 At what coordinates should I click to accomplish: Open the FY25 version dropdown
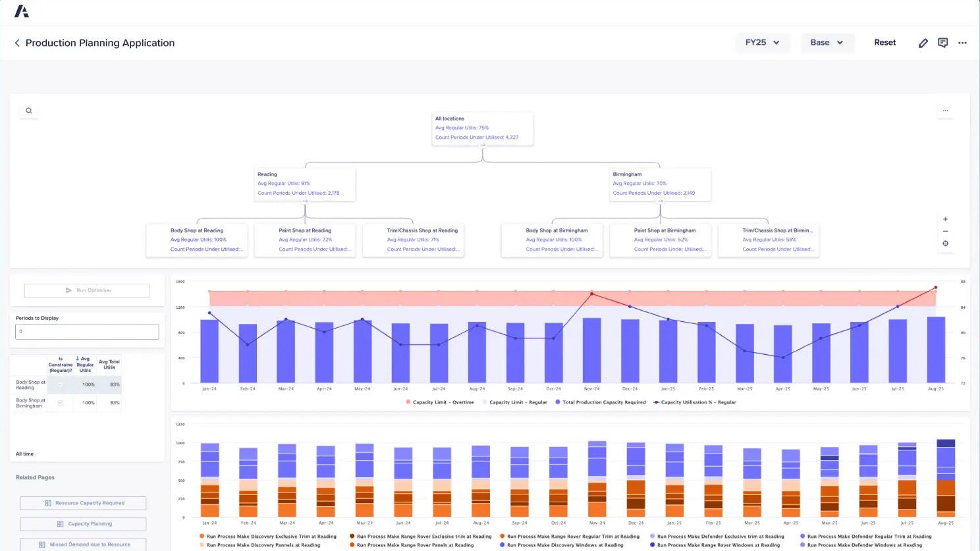pos(763,42)
